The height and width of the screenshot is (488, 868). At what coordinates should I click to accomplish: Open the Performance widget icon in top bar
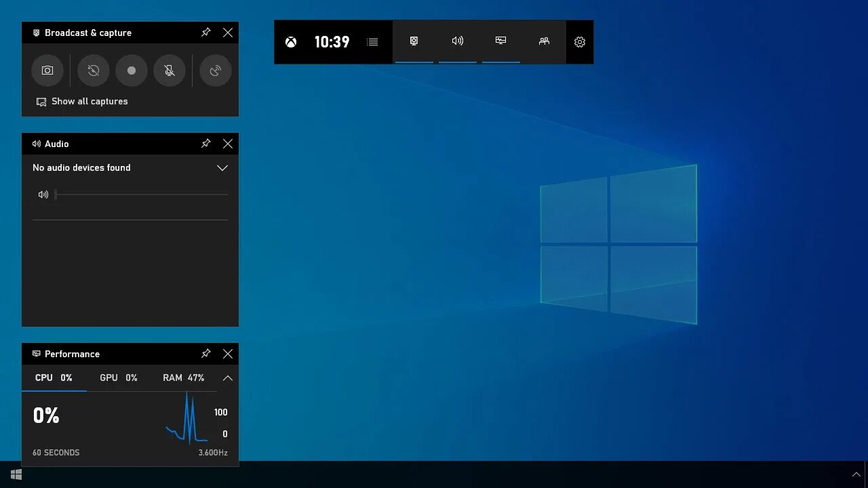click(500, 41)
